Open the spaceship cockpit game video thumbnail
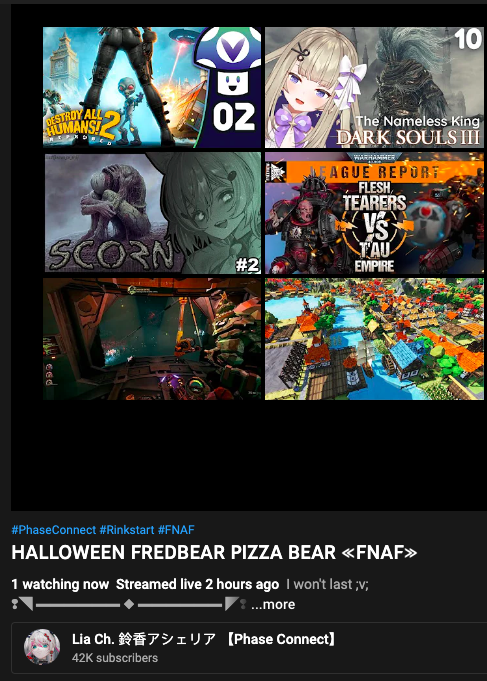The width and height of the screenshot is (487, 681). point(152,339)
